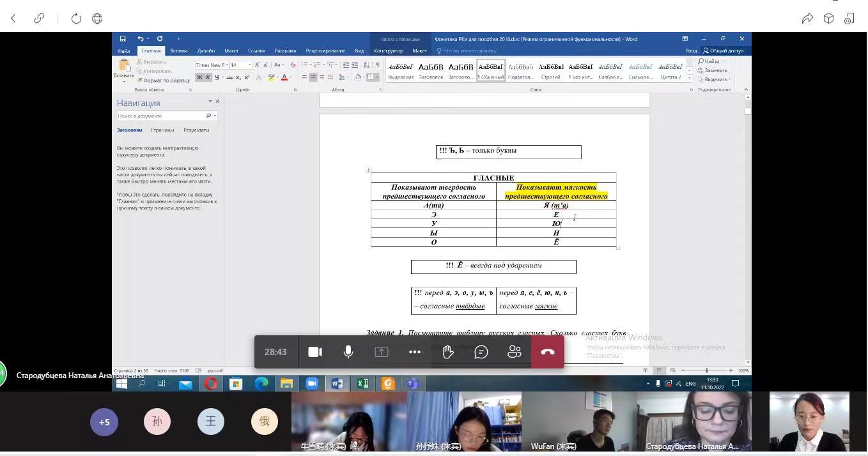Adjust the zoom slider in status bar
This screenshot has width=868, height=456.
coord(706,370)
